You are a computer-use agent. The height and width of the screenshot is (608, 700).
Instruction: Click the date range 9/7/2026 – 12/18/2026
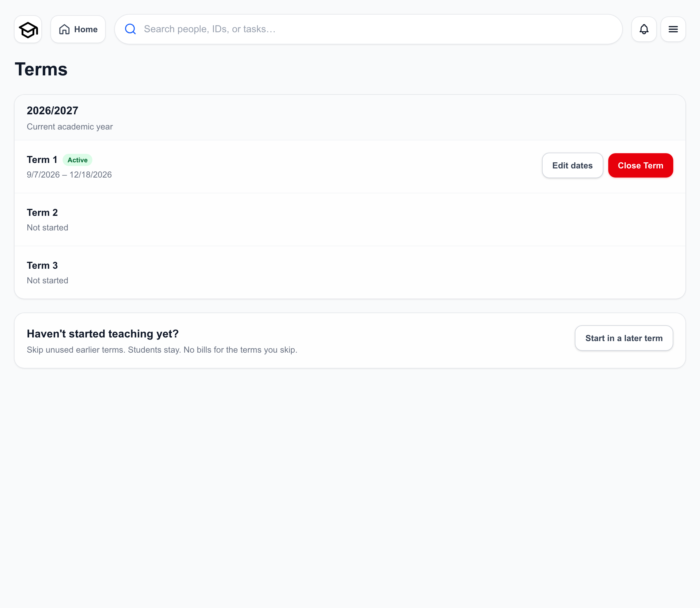69,175
